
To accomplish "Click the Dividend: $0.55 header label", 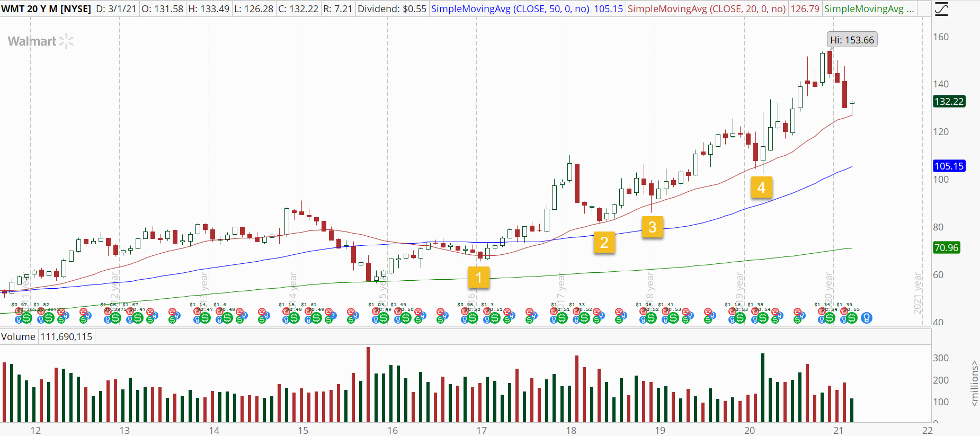I will pos(392,9).
